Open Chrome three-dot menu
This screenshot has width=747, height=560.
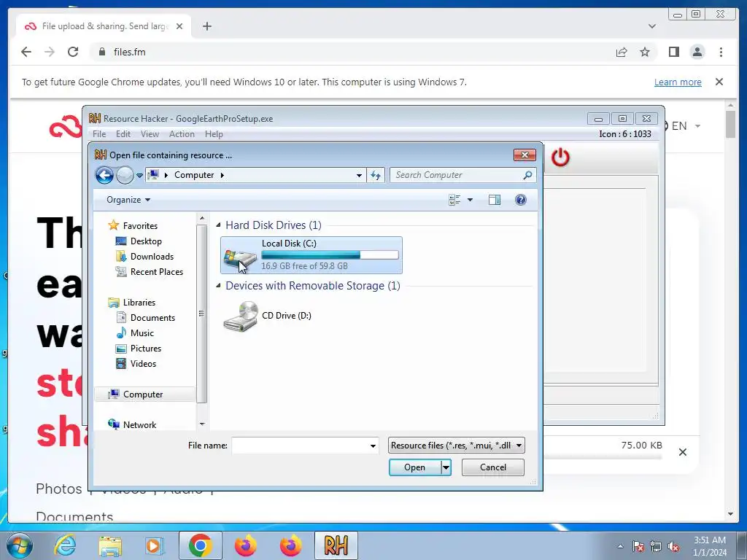coord(721,52)
